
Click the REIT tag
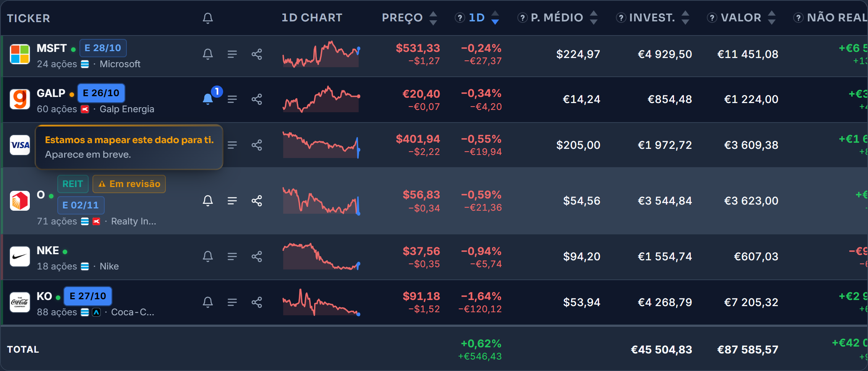(x=73, y=184)
